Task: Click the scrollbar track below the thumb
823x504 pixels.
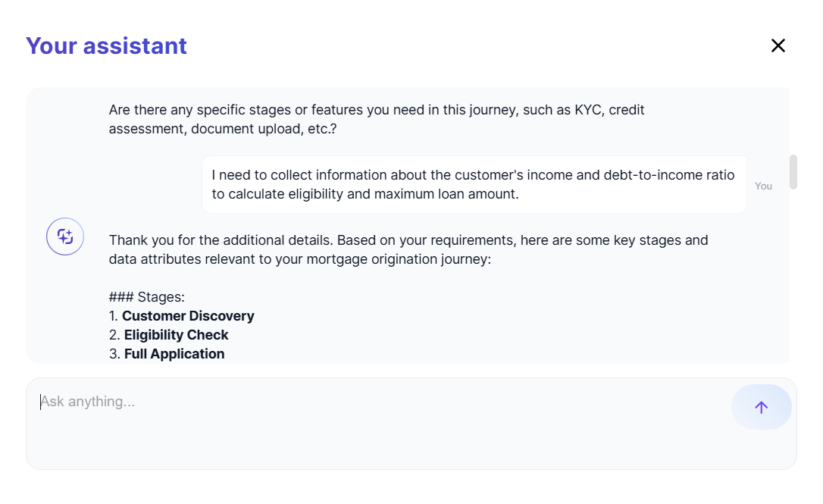Action: pyautogui.click(x=793, y=288)
